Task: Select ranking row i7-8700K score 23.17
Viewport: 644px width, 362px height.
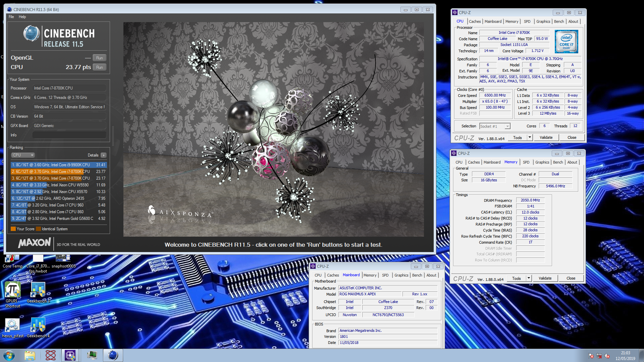Action: (59, 178)
